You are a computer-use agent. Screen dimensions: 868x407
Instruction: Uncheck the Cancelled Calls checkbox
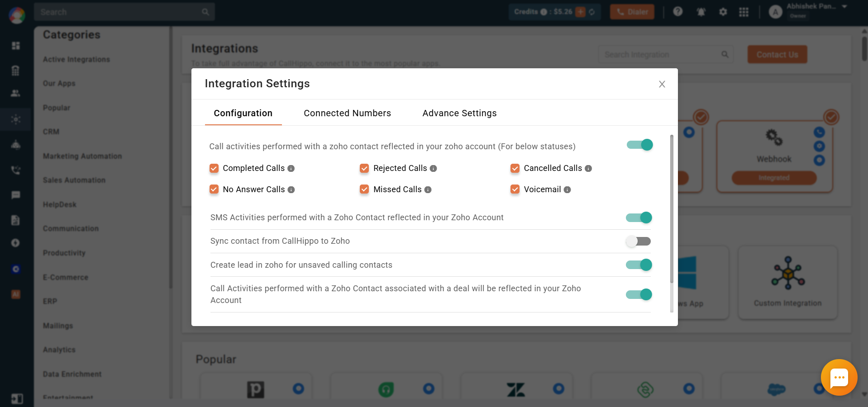[x=515, y=168]
